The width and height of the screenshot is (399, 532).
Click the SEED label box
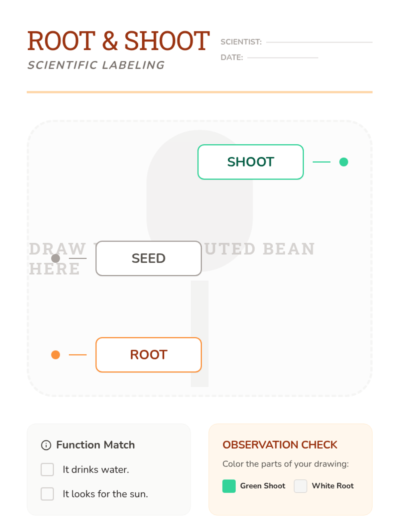click(x=148, y=258)
